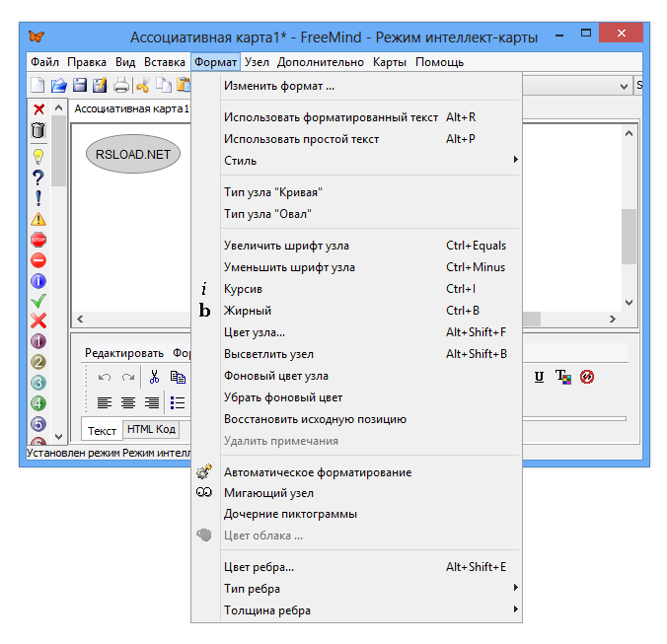Toggle bulleted list in note editor
Image resolution: width=667 pixels, height=644 pixels.
click(x=178, y=402)
